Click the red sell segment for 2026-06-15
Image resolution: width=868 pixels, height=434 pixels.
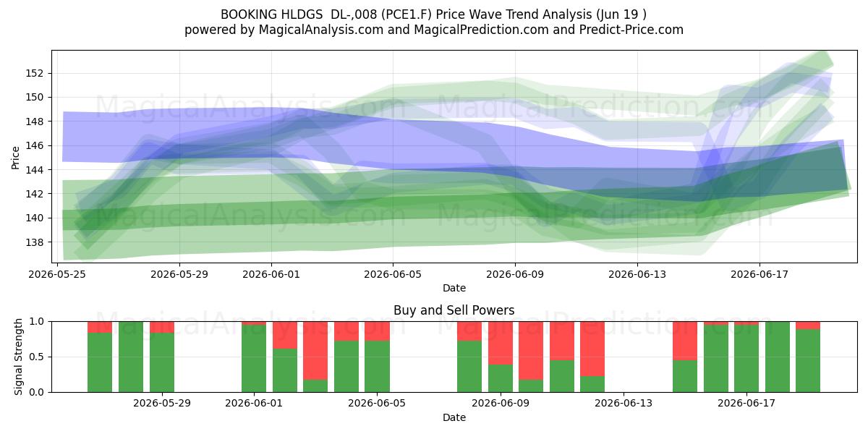click(x=685, y=341)
